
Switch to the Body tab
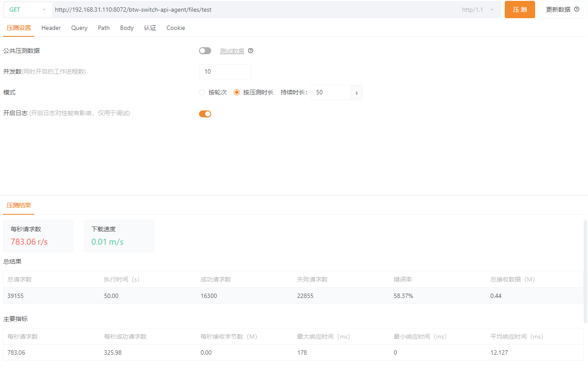127,28
